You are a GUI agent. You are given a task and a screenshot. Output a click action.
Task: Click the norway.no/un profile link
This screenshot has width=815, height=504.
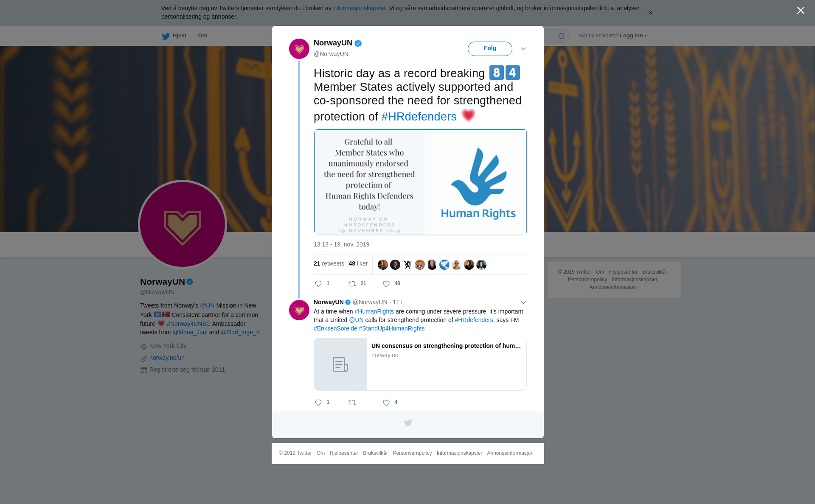(x=167, y=358)
